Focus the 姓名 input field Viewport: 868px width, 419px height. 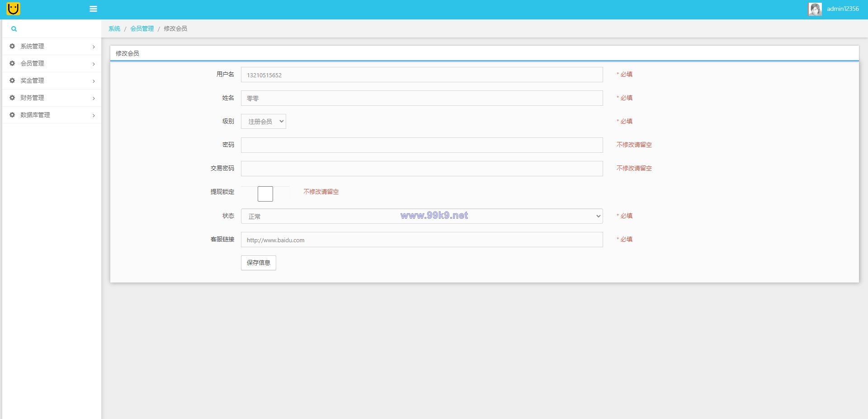[422, 98]
